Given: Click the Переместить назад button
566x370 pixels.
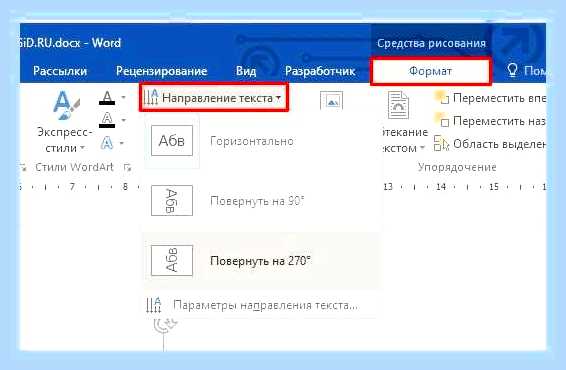Looking at the screenshot, I should [x=491, y=121].
